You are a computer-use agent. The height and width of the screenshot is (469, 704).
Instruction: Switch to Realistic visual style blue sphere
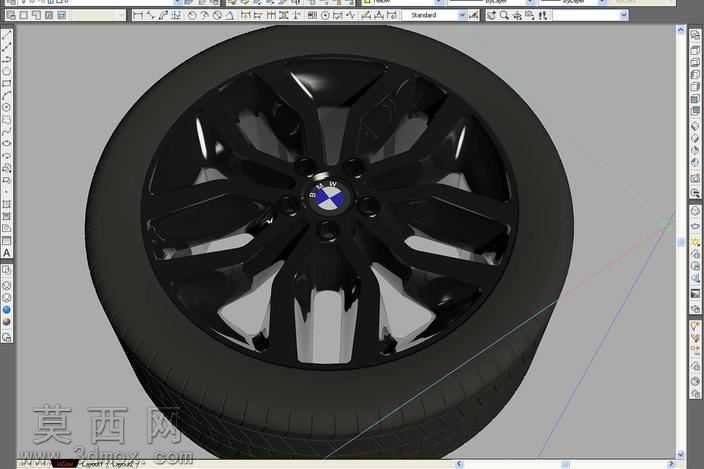(x=7, y=310)
